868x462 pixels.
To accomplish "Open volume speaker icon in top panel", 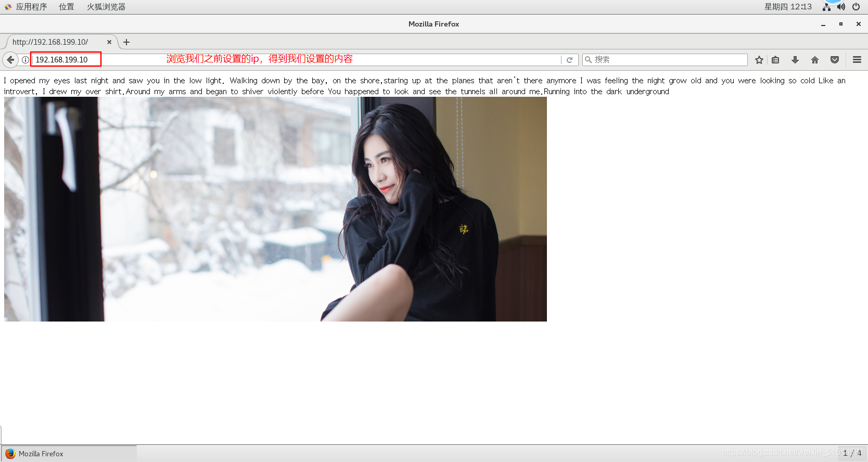I will click(841, 7).
